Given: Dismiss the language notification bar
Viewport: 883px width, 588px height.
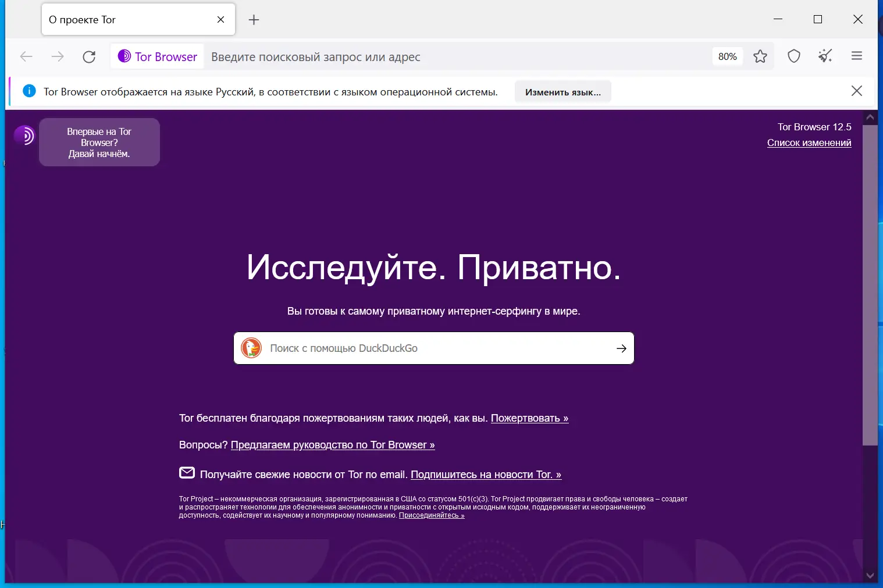Looking at the screenshot, I should click(x=856, y=91).
